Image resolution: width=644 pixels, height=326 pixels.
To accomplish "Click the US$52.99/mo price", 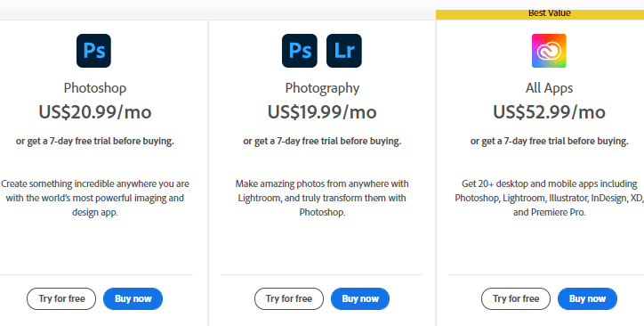I will tap(549, 112).
